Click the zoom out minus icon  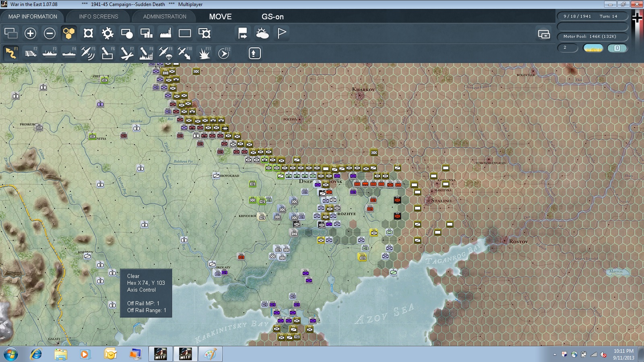[50, 33]
